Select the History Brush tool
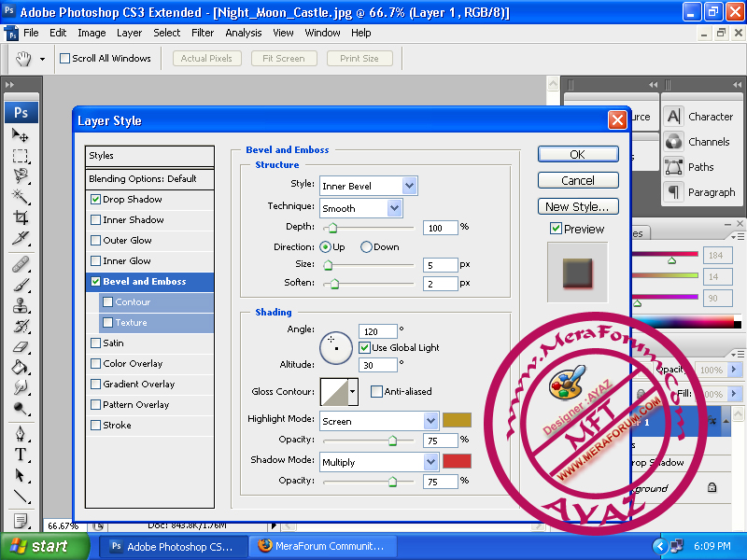Image resolution: width=747 pixels, height=560 pixels. (20, 326)
